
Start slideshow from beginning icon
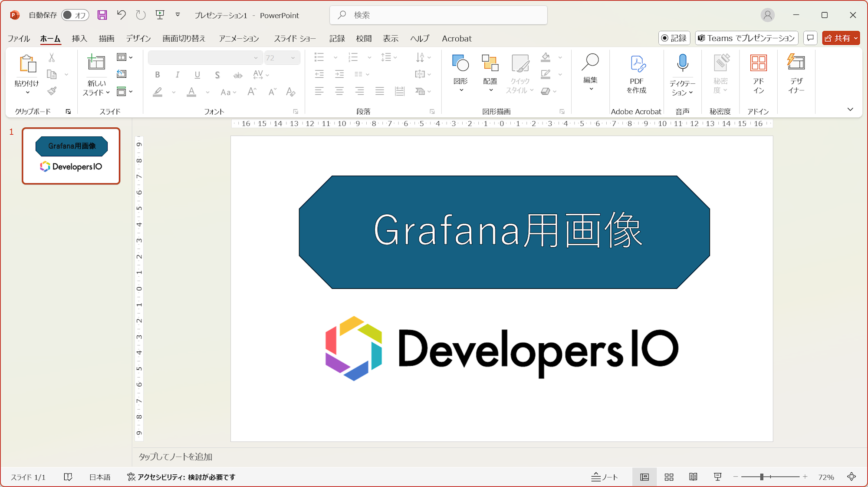160,15
